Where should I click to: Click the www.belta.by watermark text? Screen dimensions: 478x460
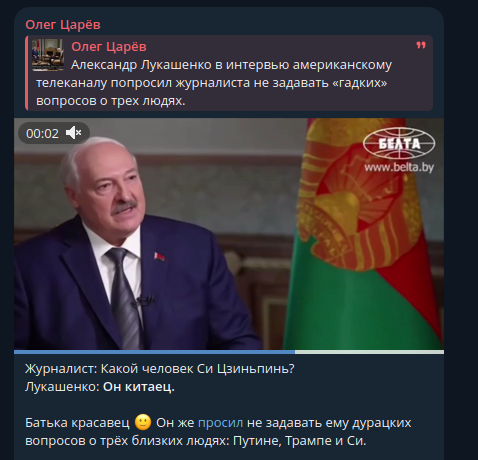pyautogui.click(x=399, y=167)
